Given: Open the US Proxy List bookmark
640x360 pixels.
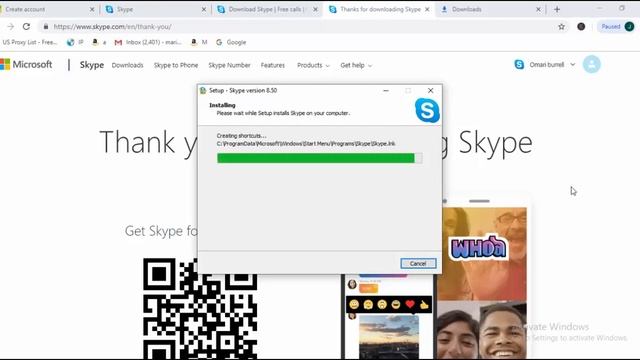Looking at the screenshot, I should [x=29, y=42].
